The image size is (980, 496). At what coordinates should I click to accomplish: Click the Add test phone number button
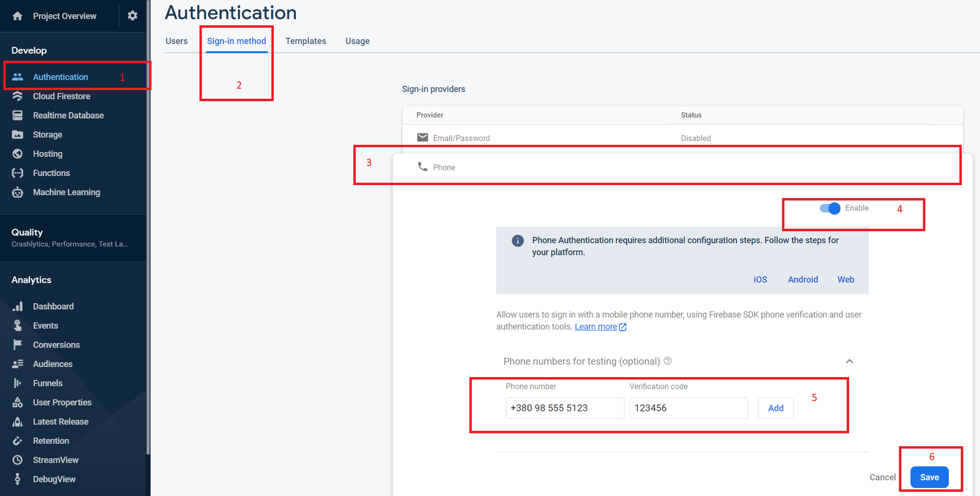(776, 408)
